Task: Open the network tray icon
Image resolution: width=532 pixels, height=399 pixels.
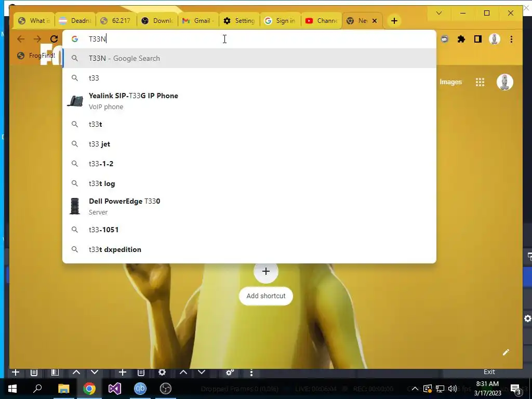Action: click(440, 389)
